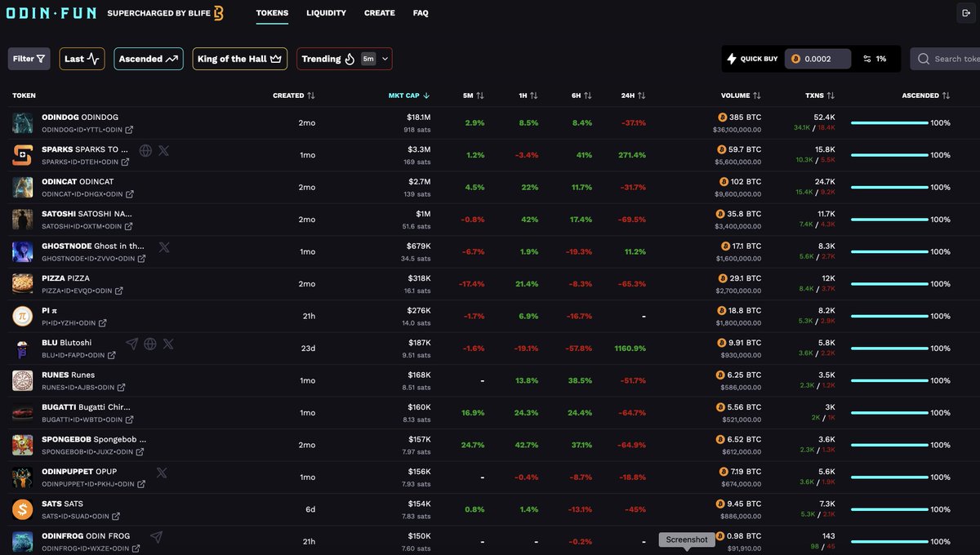Sort by the Created column
Viewport: 980px width, 555px height.
tap(293, 95)
